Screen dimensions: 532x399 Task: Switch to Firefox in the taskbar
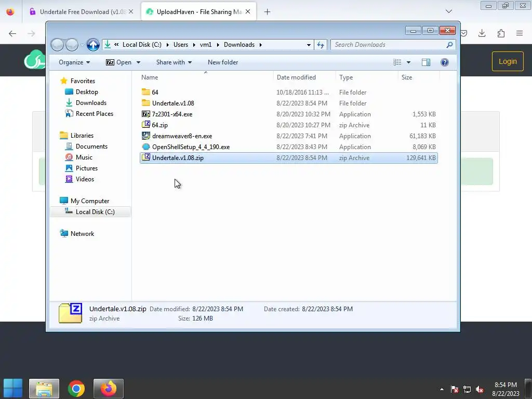coord(109,389)
